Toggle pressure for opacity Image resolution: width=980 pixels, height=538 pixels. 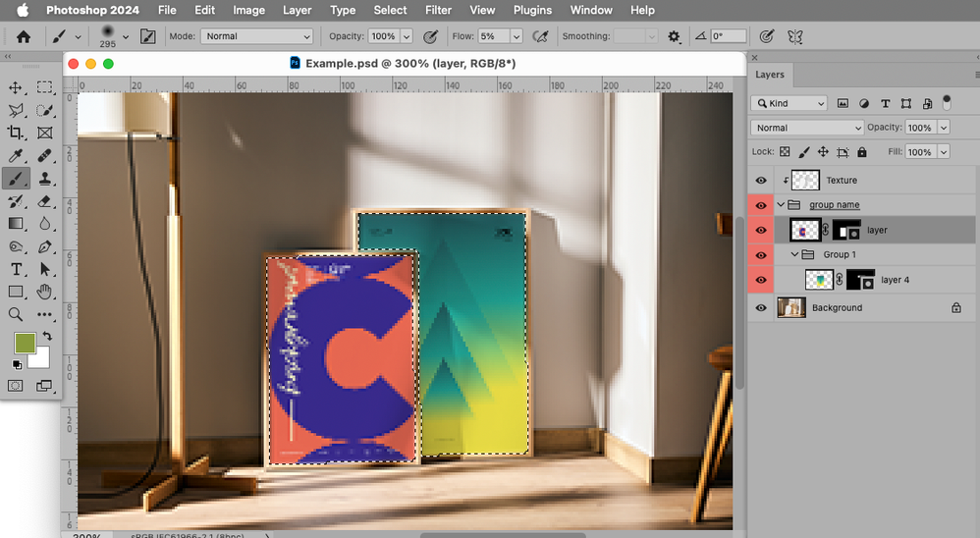430,37
